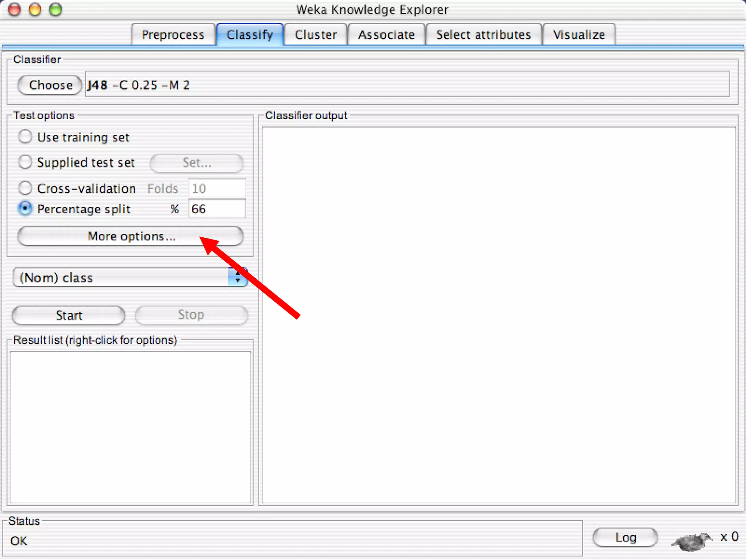Viewport: 747px width, 560px height.
Task: Click the percentage split value field
Action: (217, 209)
